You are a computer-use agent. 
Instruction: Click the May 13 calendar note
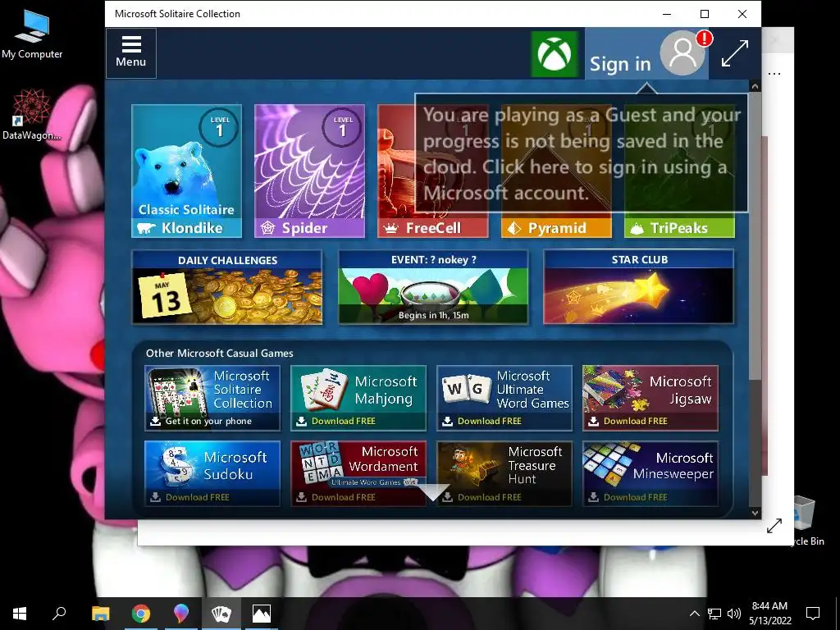coord(164,297)
